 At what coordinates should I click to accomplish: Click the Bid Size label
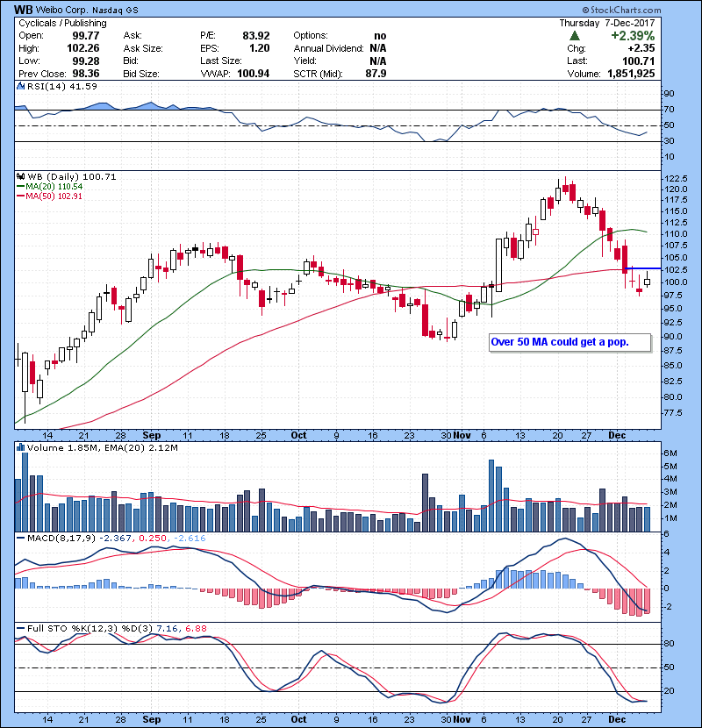[141, 74]
